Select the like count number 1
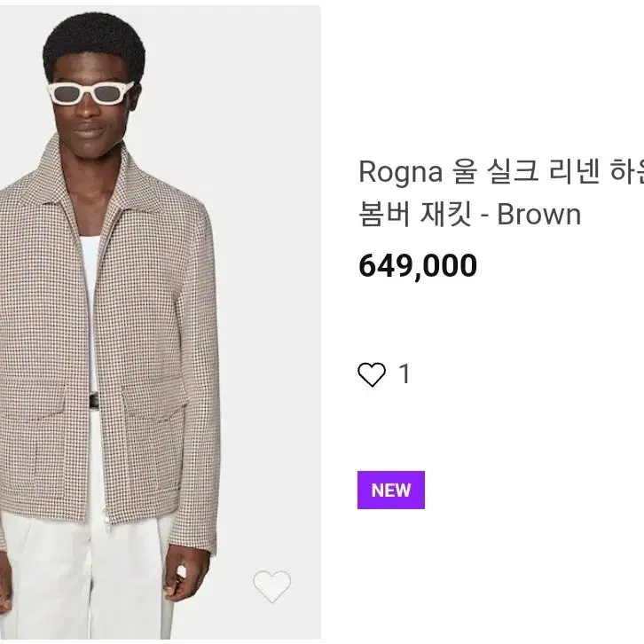Screen dimensions: 644x644 click(x=405, y=374)
